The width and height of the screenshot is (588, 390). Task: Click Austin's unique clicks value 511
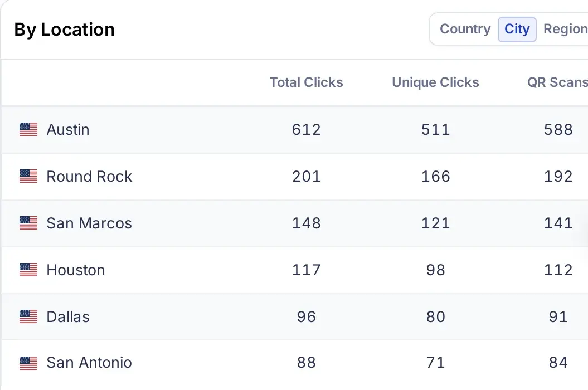pos(435,130)
